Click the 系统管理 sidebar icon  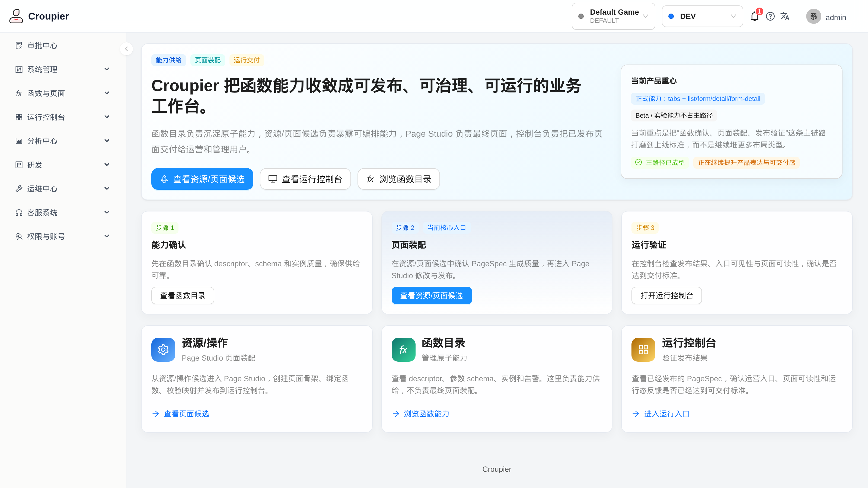(19, 69)
